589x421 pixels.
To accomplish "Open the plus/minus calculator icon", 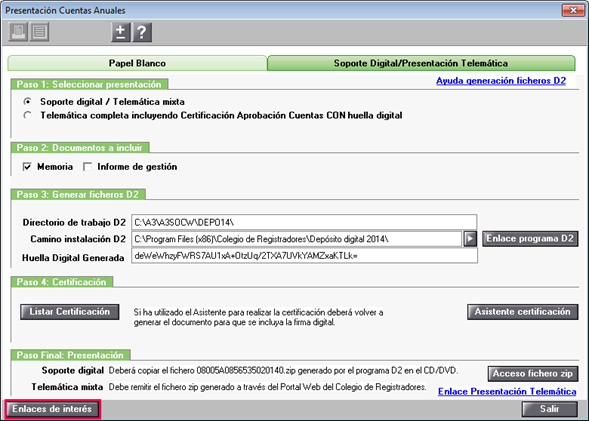I will point(121,32).
